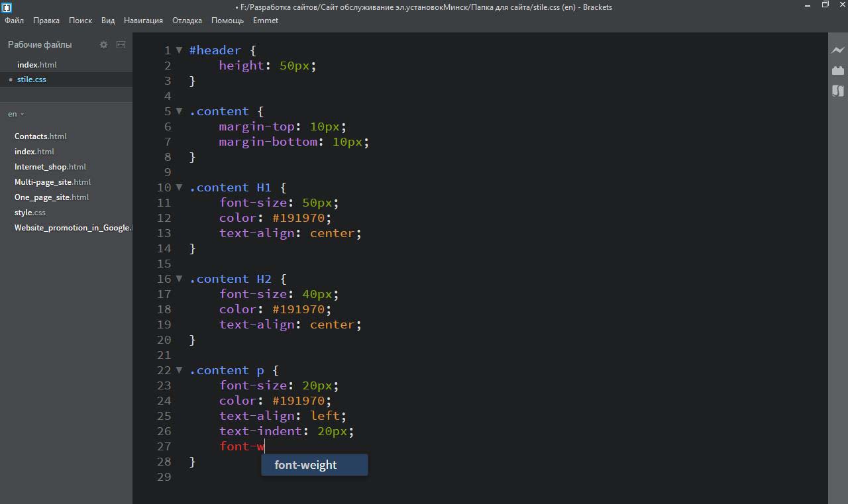
Task: Open Contacts.html in the project tree
Action: [x=40, y=136]
